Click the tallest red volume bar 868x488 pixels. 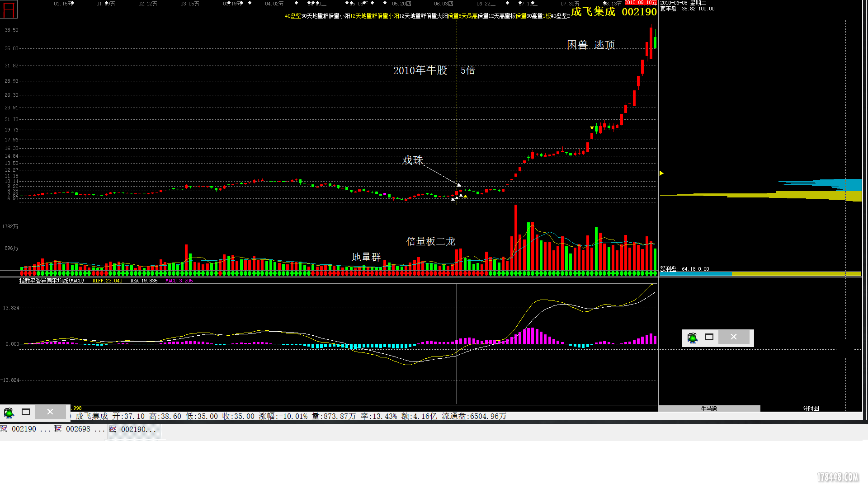[x=515, y=238]
